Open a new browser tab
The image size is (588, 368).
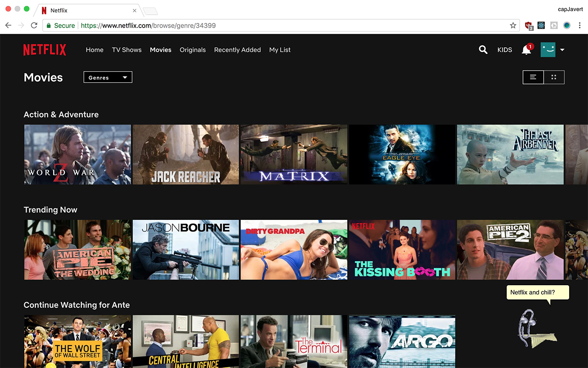pyautogui.click(x=150, y=11)
